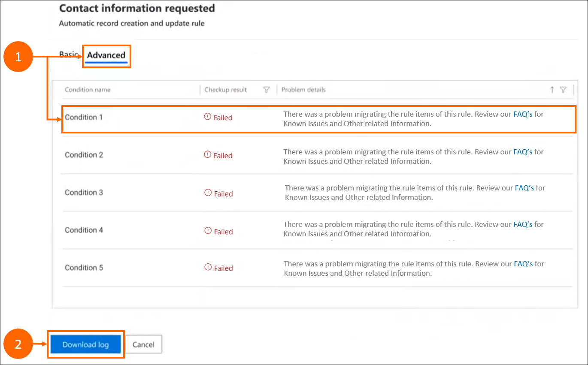Select the Condition 1 row name
588x365 pixels.
tap(84, 117)
